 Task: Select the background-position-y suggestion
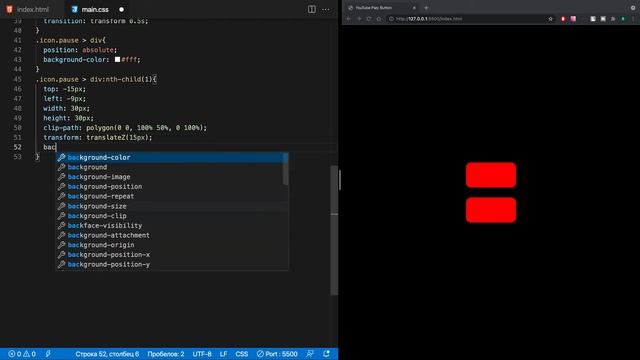click(x=171, y=264)
